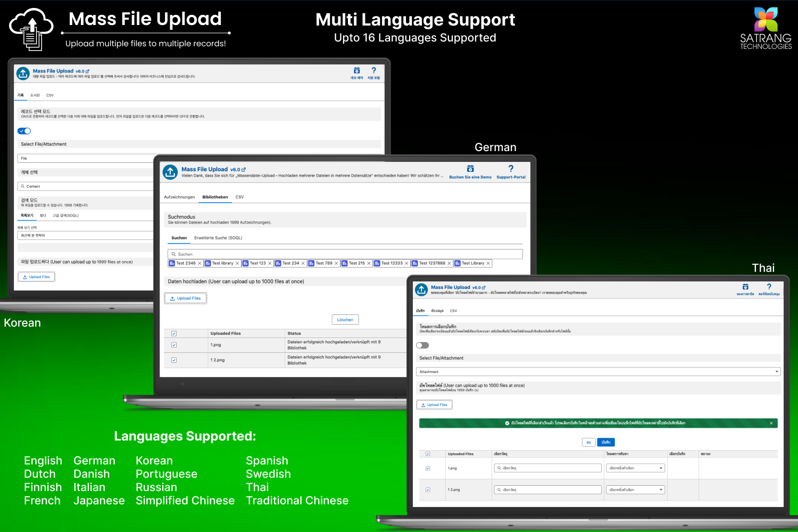Remove the Test 123 pill with its X
Screen dimensions: 798x532
tap(270, 263)
